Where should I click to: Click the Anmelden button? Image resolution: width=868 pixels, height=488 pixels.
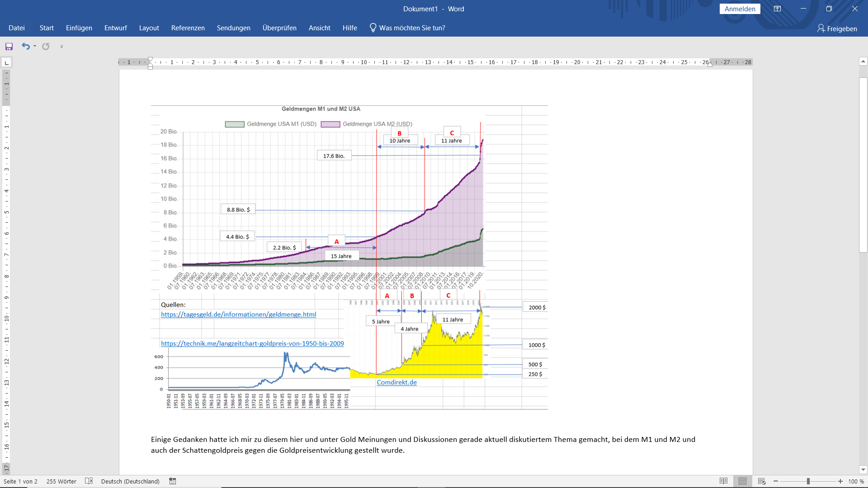(740, 9)
